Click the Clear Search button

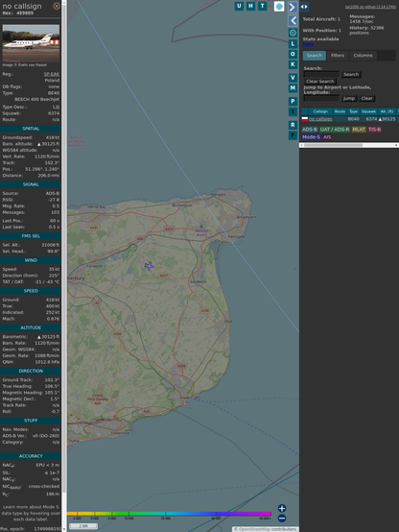coord(320,82)
